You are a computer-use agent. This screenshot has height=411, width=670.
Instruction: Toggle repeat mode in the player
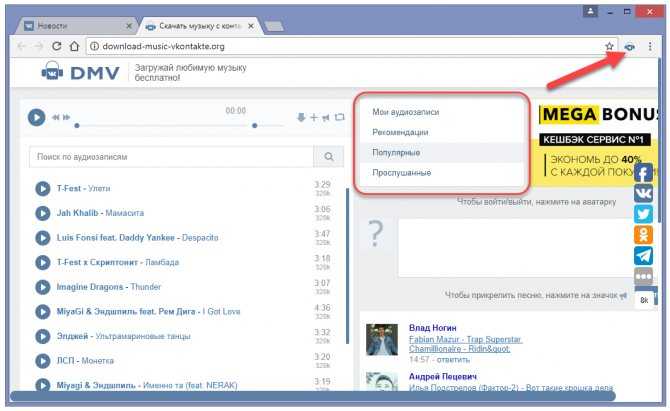[340, 117]
